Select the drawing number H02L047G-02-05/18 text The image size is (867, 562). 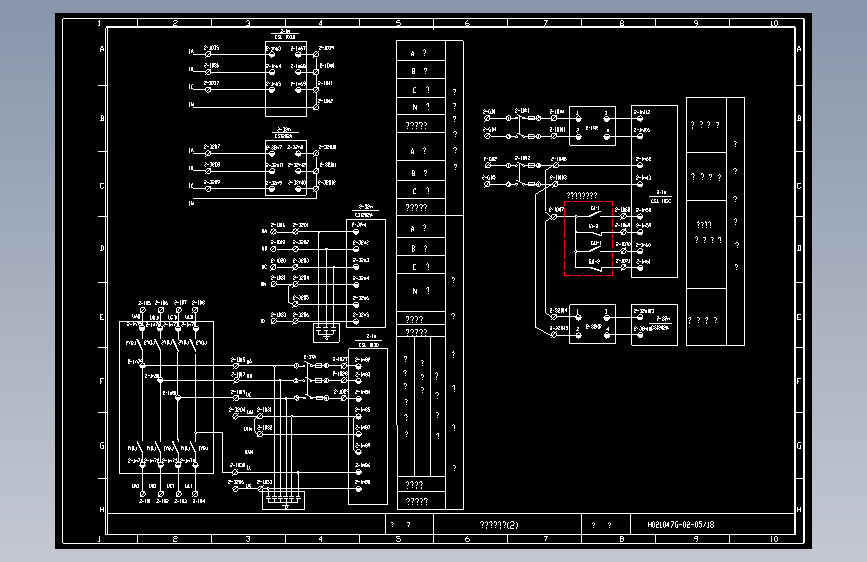(681, 524)
